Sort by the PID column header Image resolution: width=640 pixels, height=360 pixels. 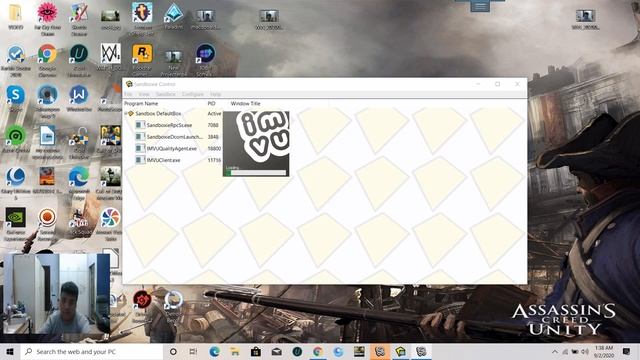pyautogui.click(x=211, y=104)
